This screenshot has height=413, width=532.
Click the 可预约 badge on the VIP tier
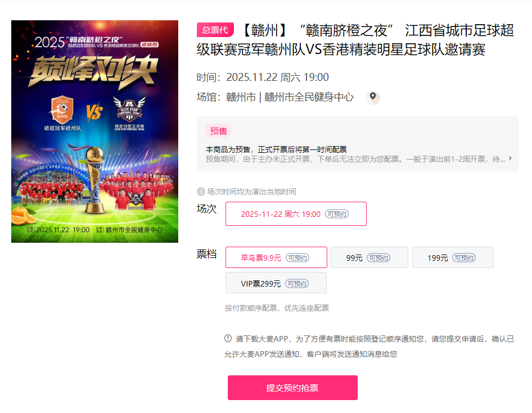(297, 283)
